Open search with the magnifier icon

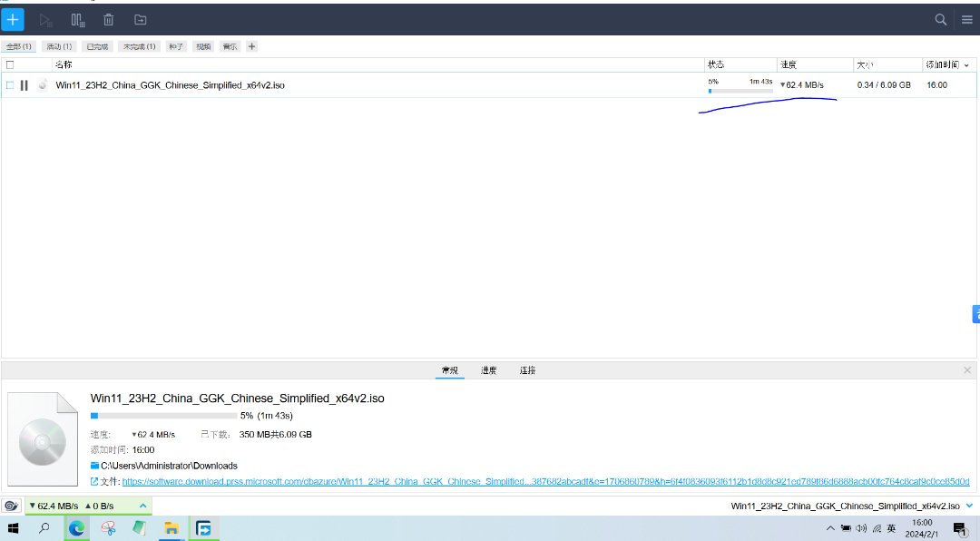pyautogui.click(x=941, y=19)
